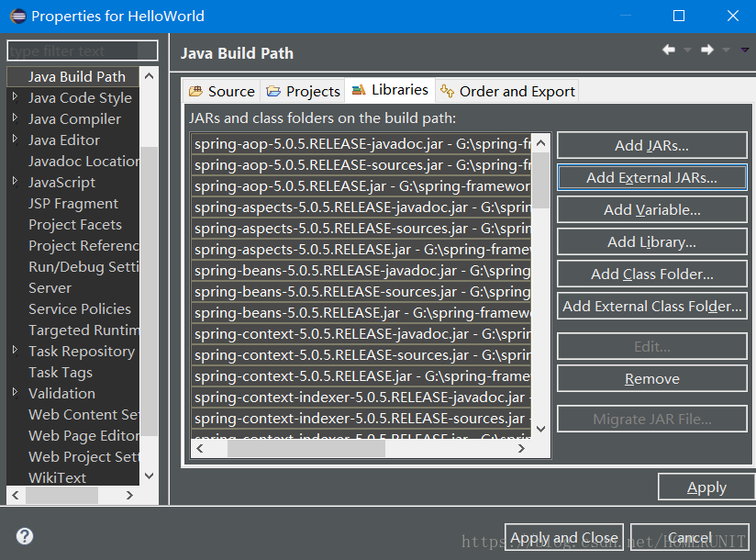Viewport: 756px width, 560px height.
Task: Click the Add Variable... button
Action: point(651,210)
